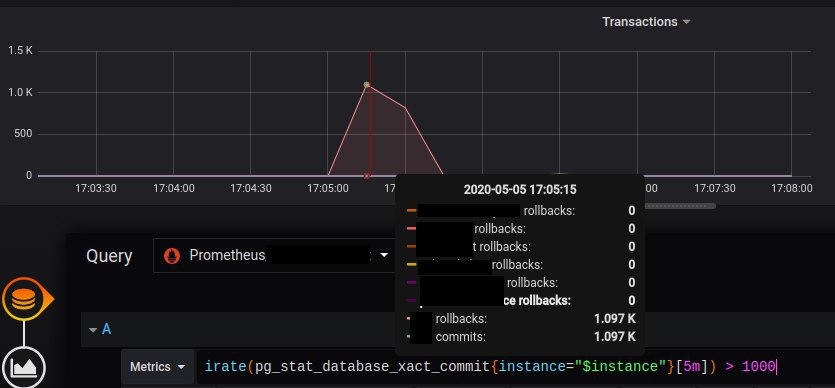Open the Visualization tab chart icon
835x388 pixels.
pos(23,367)
